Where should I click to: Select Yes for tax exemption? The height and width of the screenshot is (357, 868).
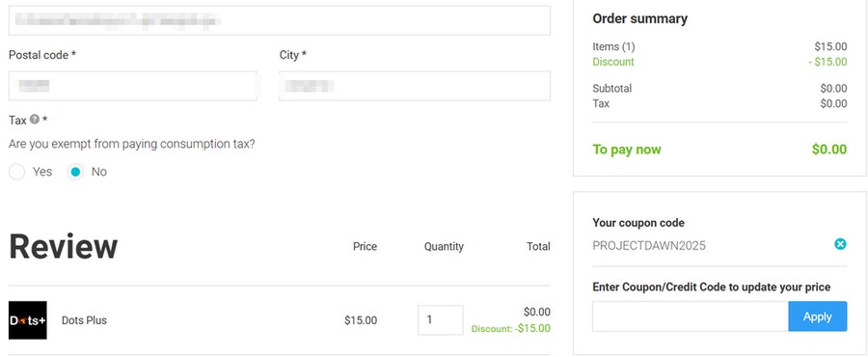(17, 172)
